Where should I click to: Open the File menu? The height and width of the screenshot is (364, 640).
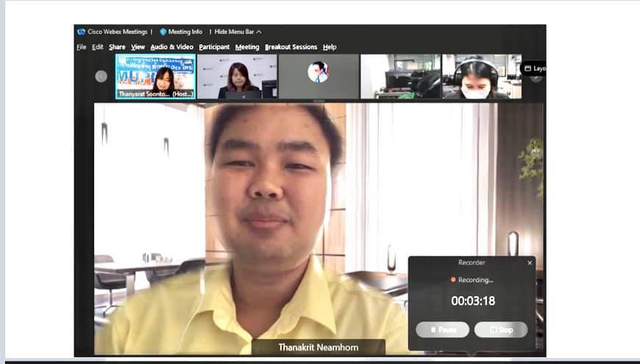(81, 47)
